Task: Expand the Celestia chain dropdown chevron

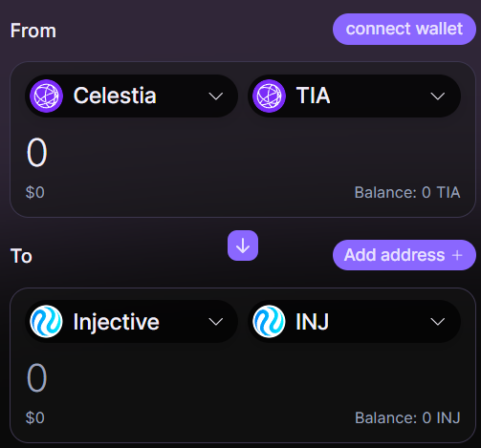Action: (x=216, y=96)
